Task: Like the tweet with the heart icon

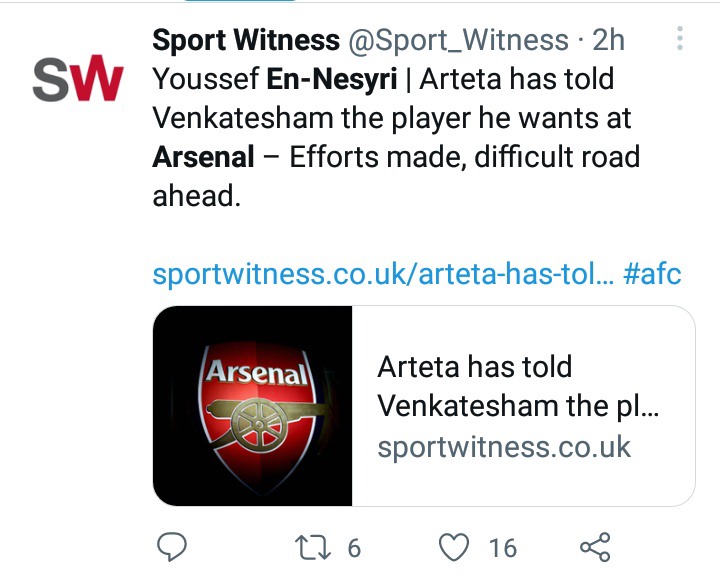Action: (454, 547)
